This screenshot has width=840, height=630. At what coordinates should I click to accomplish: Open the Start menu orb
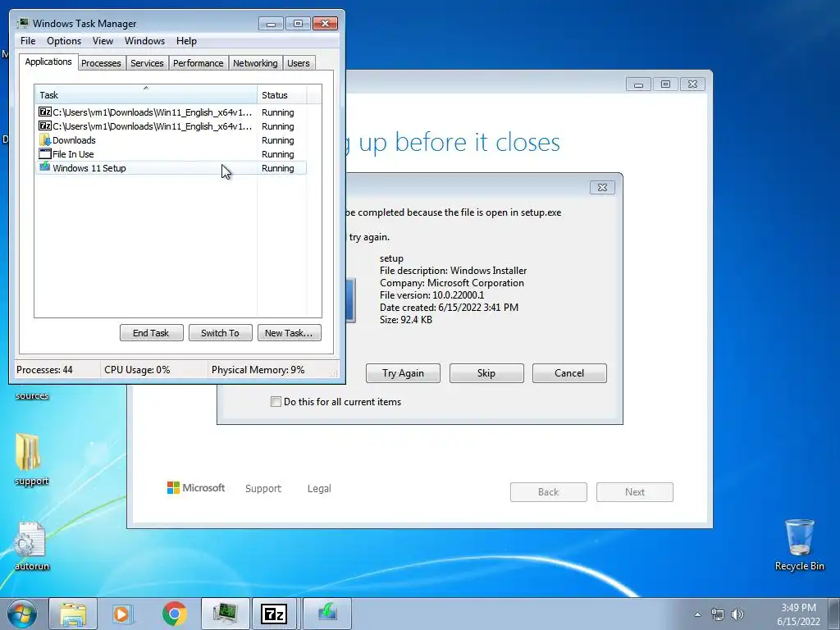tap(22, 614)
